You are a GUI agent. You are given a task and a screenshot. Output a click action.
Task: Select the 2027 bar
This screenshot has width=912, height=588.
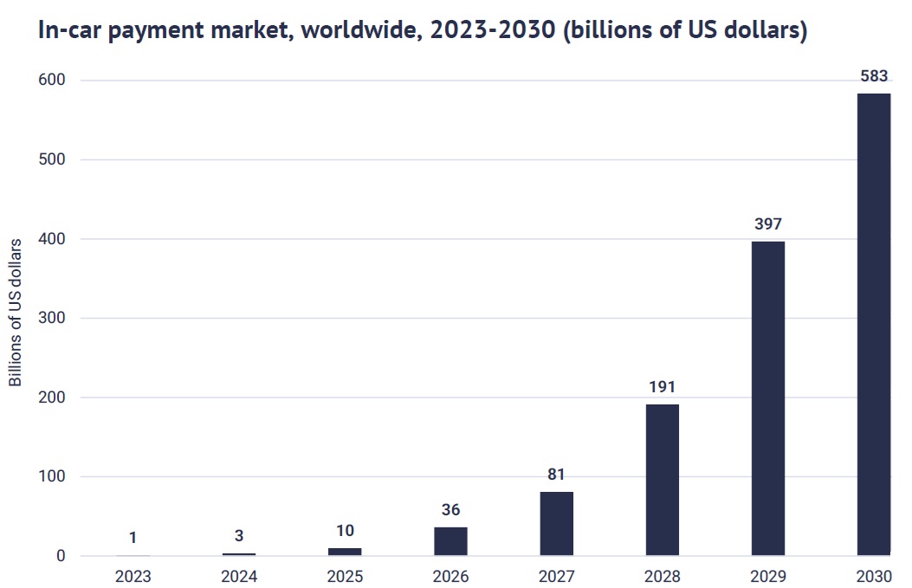tap(556, 523)
